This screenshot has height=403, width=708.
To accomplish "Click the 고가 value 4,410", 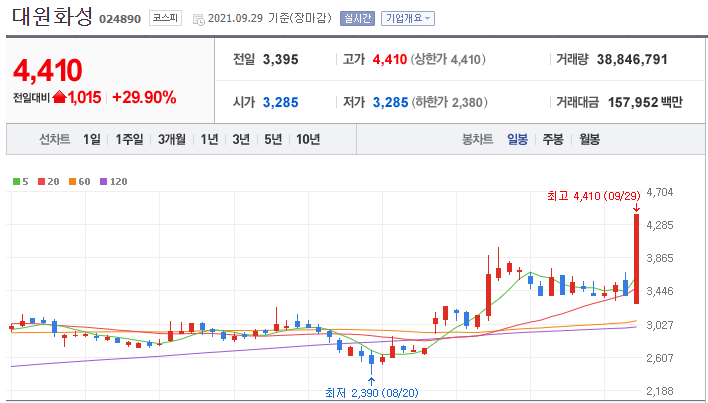I will coord(390,60).
